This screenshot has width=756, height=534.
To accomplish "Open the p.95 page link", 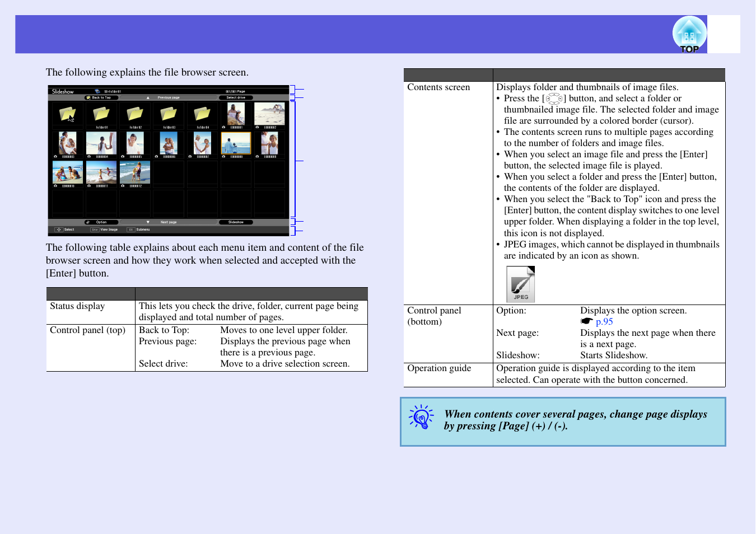I will 604,321.
